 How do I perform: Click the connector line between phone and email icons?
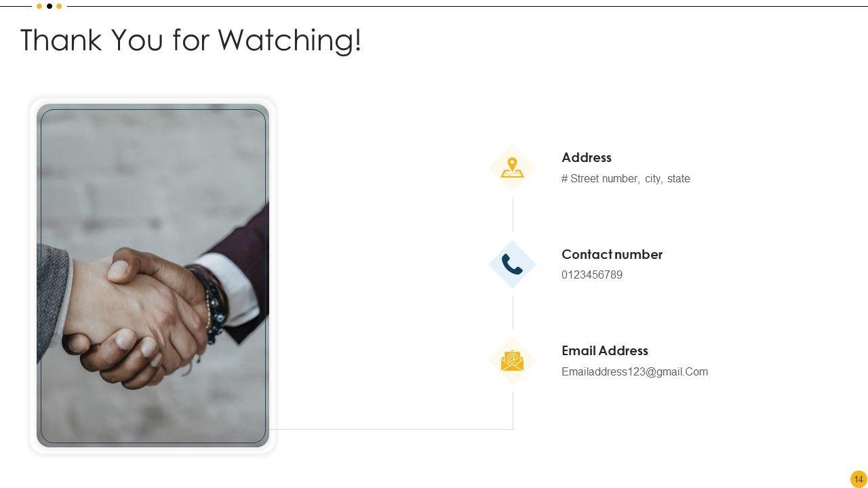(513, 312)
